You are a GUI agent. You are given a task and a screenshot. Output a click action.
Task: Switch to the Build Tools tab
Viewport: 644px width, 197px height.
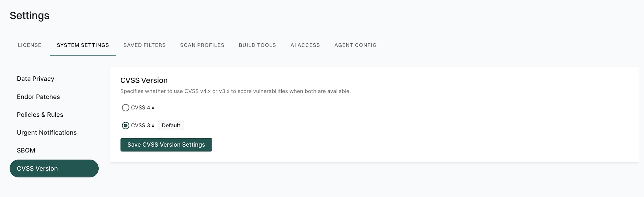click(257, 45)
